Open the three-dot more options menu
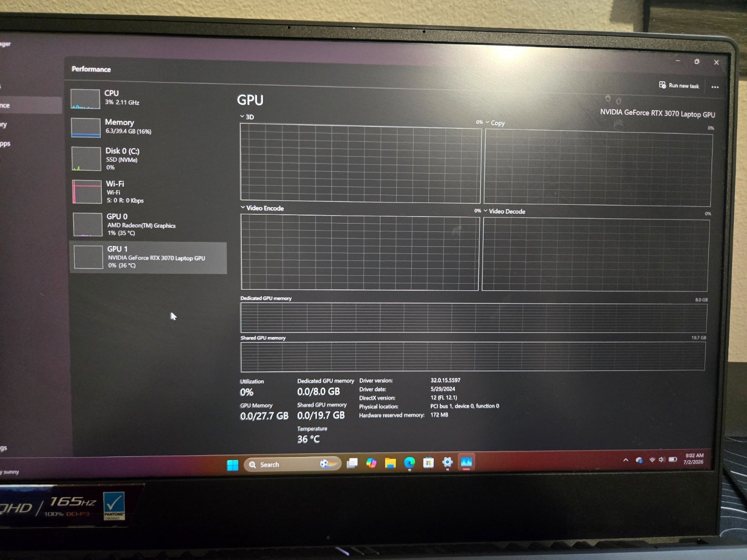Image resolution: width=747 pixels, height=560 pixels. [x=715, y=87]
